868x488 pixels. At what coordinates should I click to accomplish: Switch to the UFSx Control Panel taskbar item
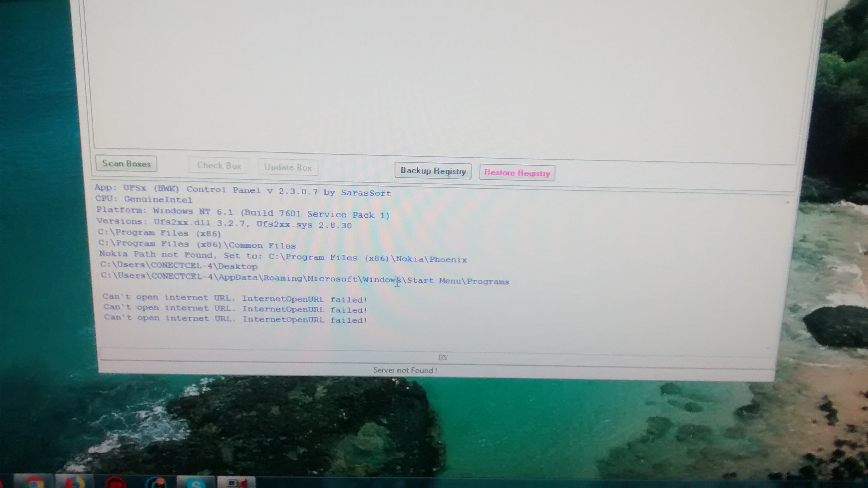click(x=236, y=483)
